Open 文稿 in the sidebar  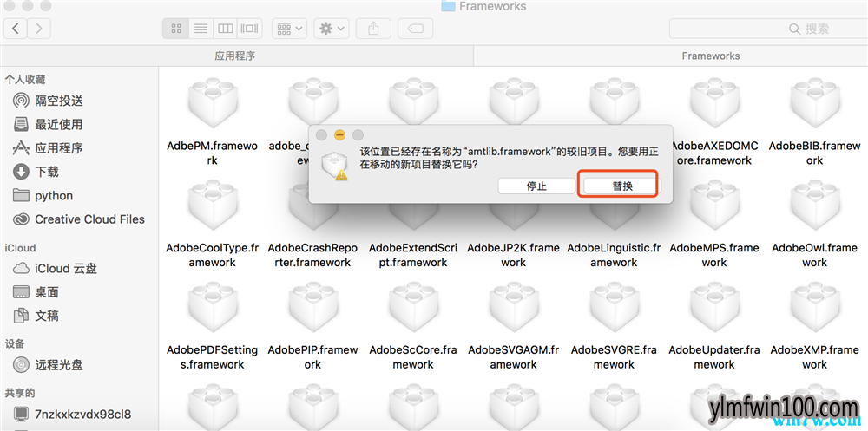pyautogui.click(x=36, y=317)
